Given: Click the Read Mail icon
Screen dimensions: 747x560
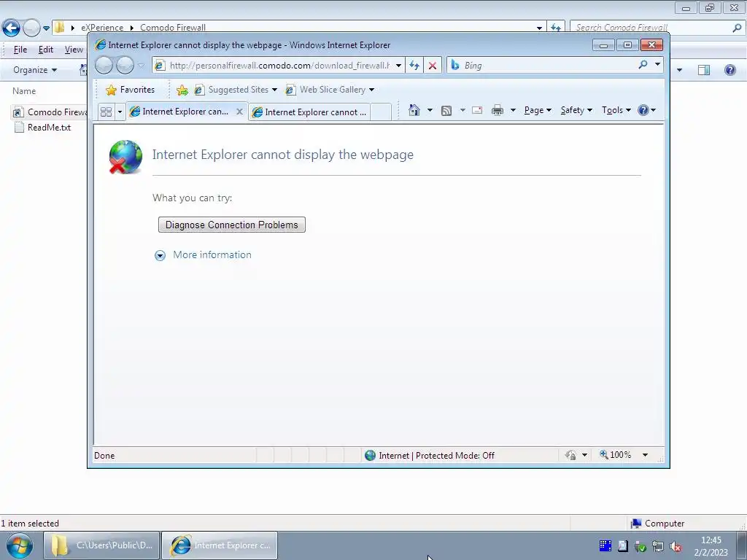Looking at the screenshot, I should [x=477, y=111].
